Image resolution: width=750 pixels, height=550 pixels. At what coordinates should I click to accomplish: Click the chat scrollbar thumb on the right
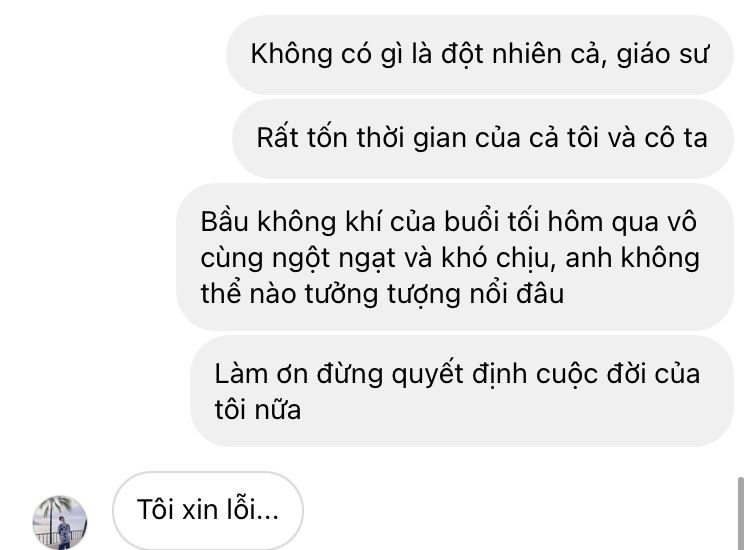[x=740, y=513]
